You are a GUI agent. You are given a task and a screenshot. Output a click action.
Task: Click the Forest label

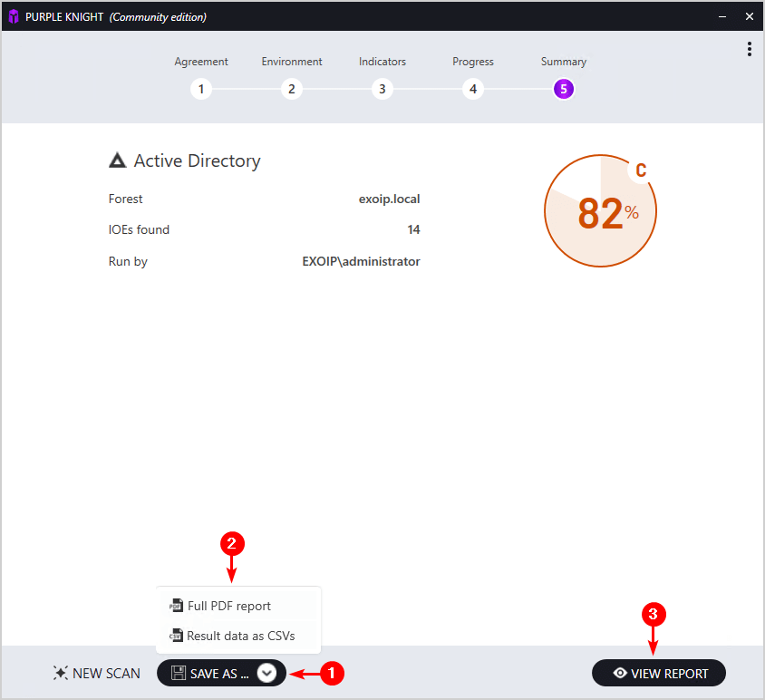pyautogui.click(x=125, y=199)
